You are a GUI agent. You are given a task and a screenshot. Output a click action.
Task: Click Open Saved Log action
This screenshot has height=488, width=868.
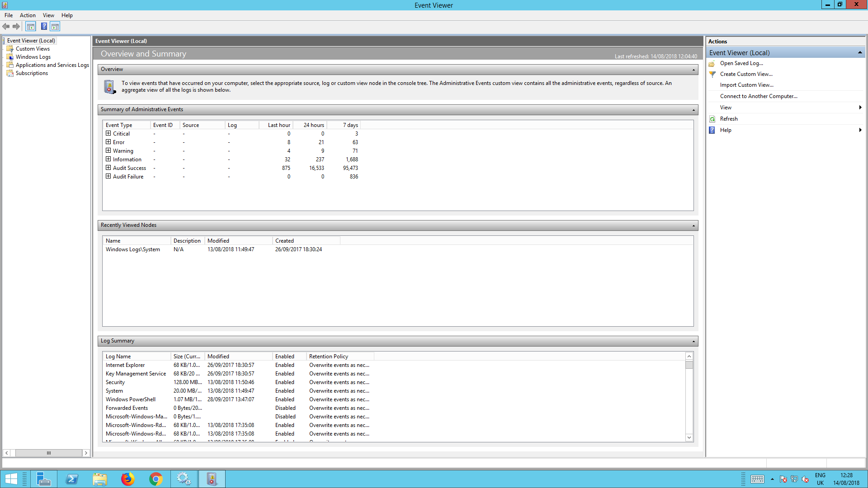pos(741,63)
